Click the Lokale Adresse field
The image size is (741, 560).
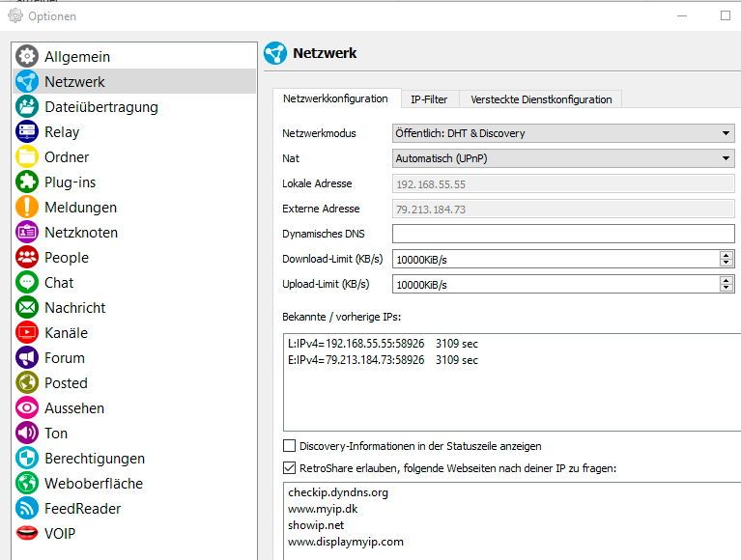563,183
